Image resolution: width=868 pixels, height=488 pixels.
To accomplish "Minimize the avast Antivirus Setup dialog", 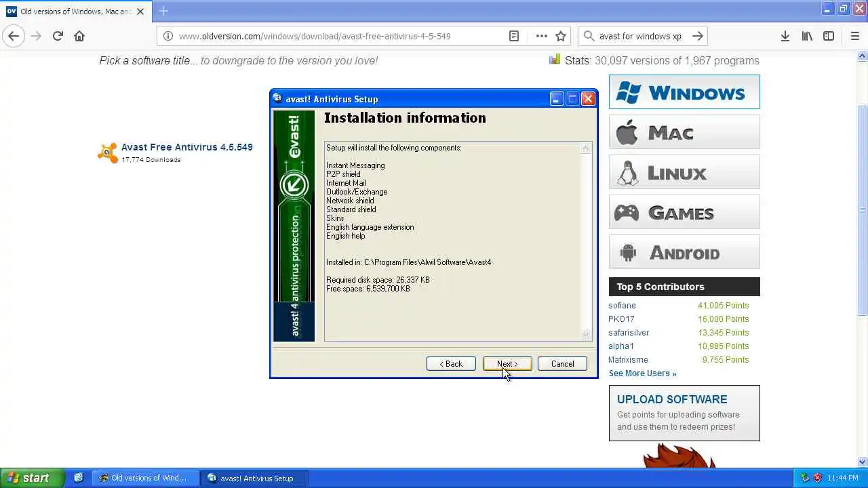I will point(556,99).
